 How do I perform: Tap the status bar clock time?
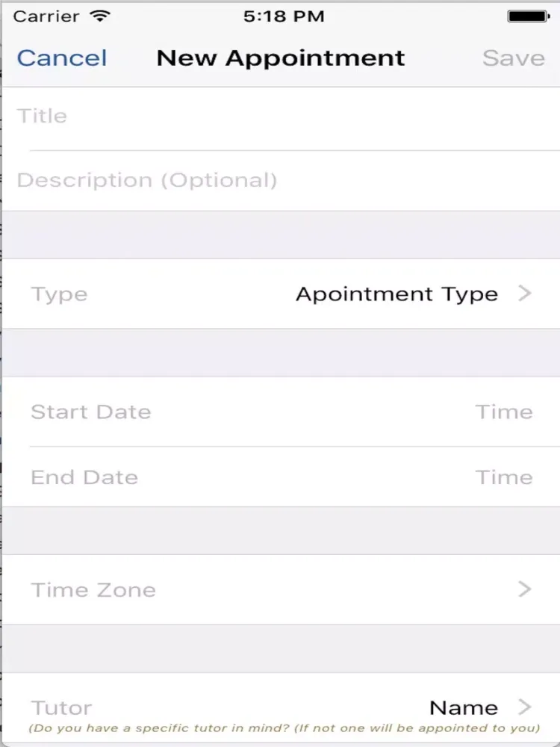(284, 16)
